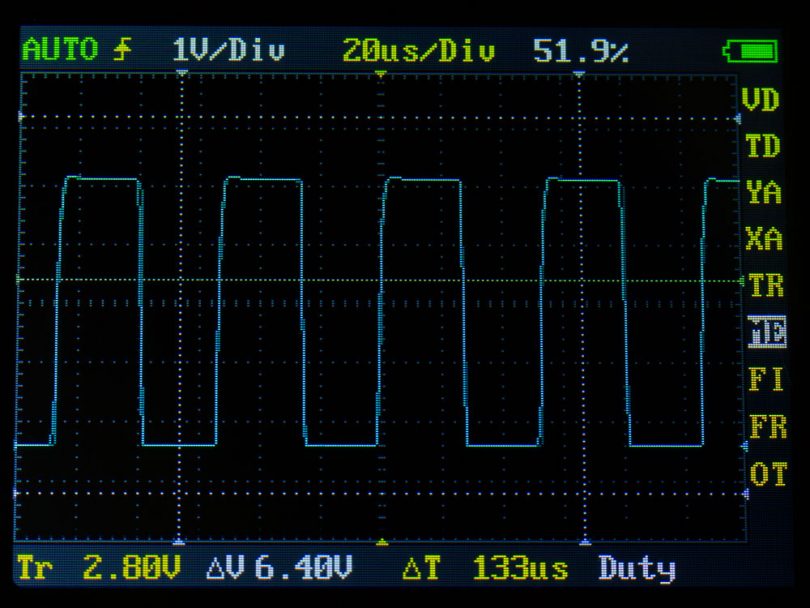Choose the XA cursor option
The image size is (810, 608).
click(x=764, y=239)
